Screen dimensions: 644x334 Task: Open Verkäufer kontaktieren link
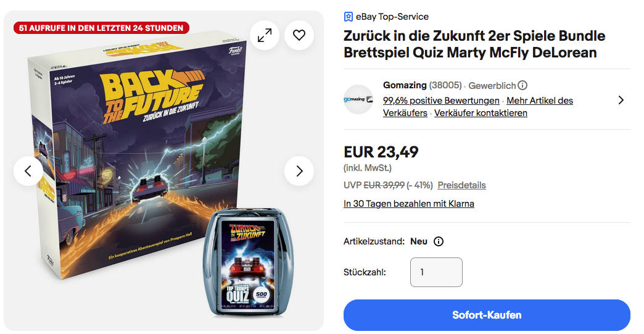point(481,113)
